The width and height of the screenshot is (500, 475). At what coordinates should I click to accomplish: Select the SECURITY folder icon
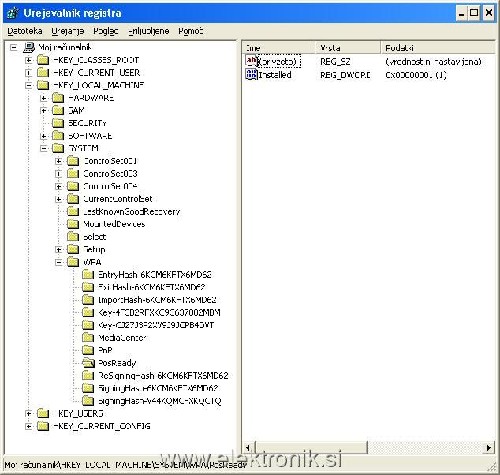coord(58,123)
